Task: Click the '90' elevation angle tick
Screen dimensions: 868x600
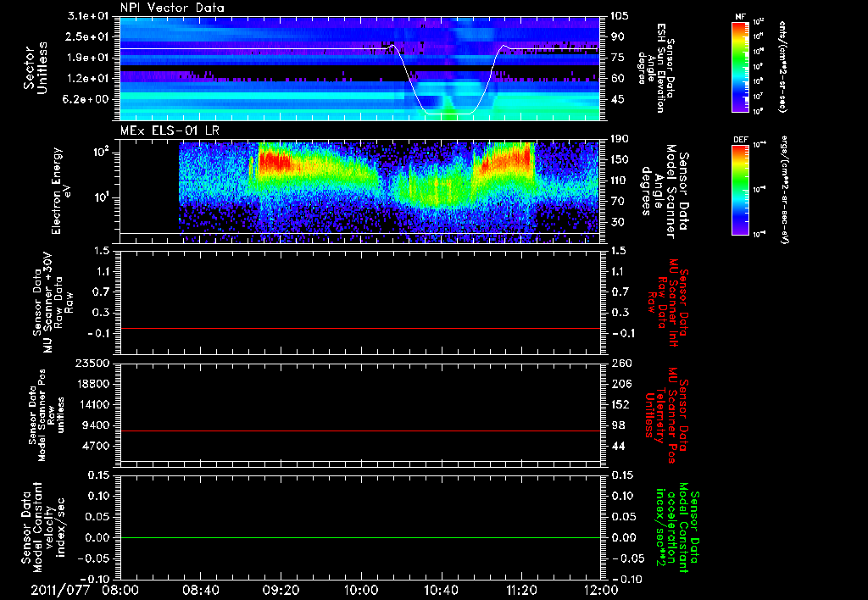Action: [617, 36]
